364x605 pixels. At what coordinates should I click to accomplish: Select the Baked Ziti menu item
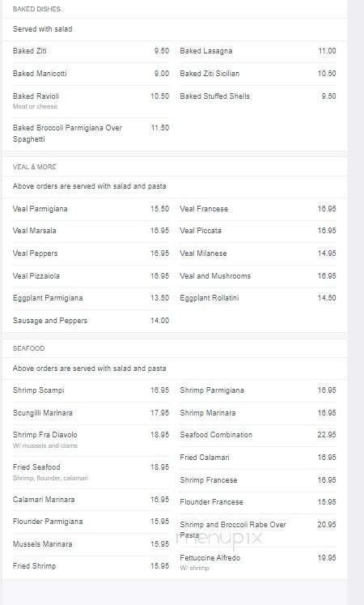91,51
